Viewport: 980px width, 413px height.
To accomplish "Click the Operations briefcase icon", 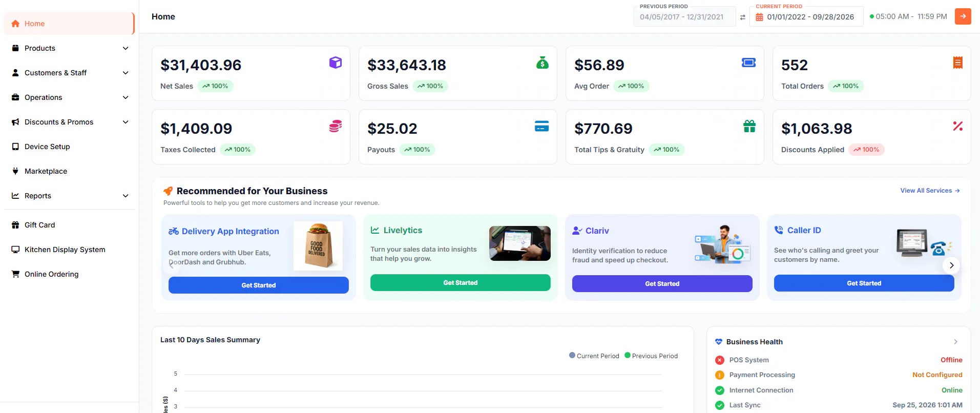I will point(15,97).
